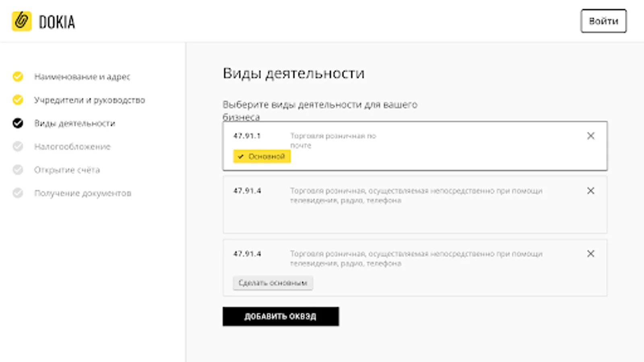The height and width of the screenshot is (362, 644).
Task: Click the DOKIA paperclip logo icon
Action: 21,21
